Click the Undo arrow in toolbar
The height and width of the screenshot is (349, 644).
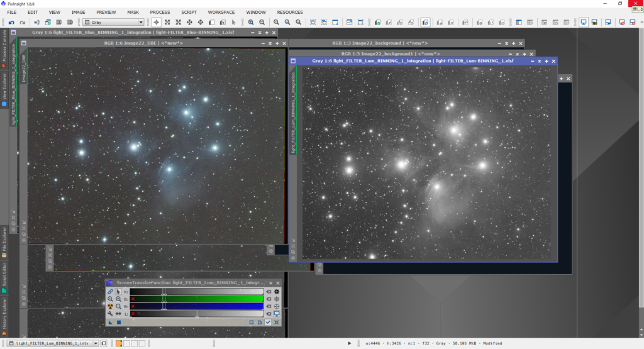[11, 23]
